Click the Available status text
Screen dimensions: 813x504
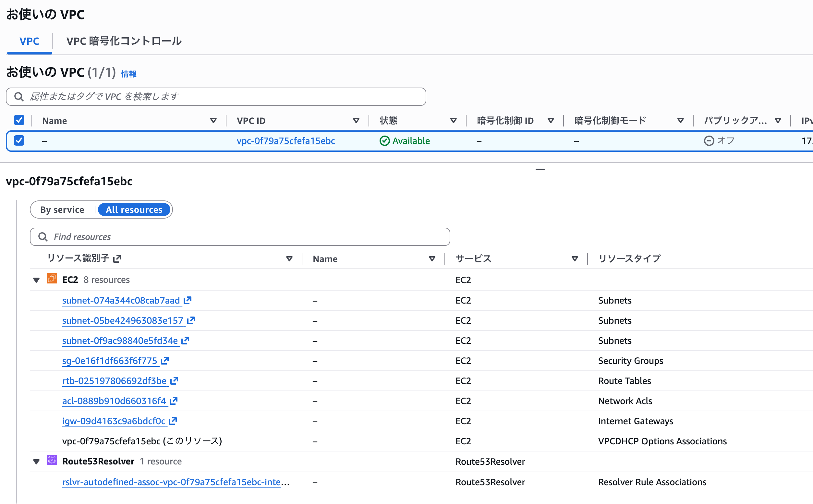[411, 141]
